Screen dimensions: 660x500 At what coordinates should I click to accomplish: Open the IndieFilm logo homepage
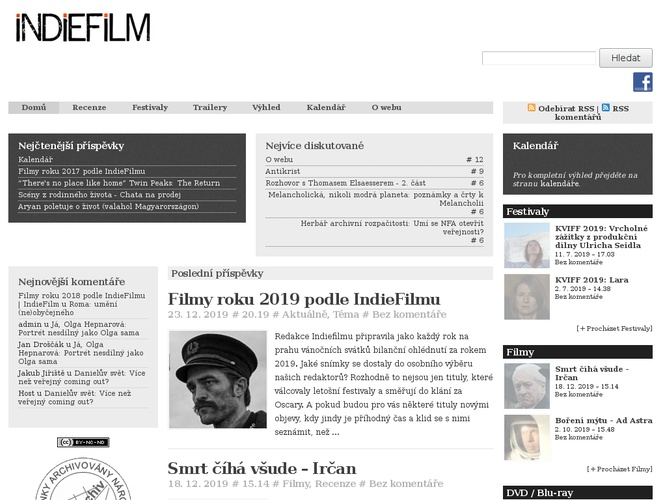pos(83,28)
